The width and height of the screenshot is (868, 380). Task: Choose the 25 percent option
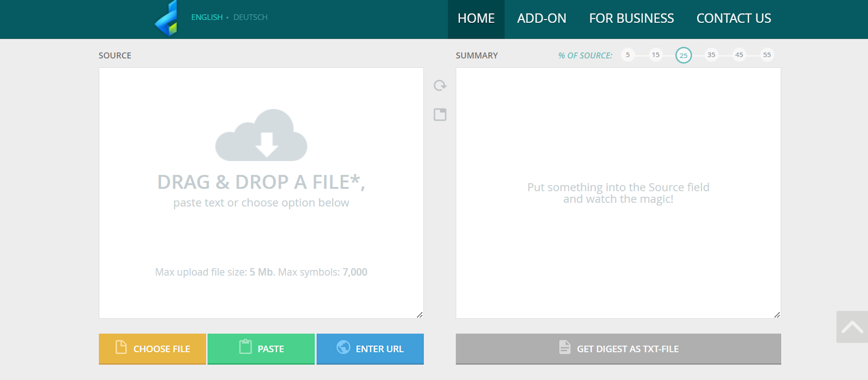point(684,55)
